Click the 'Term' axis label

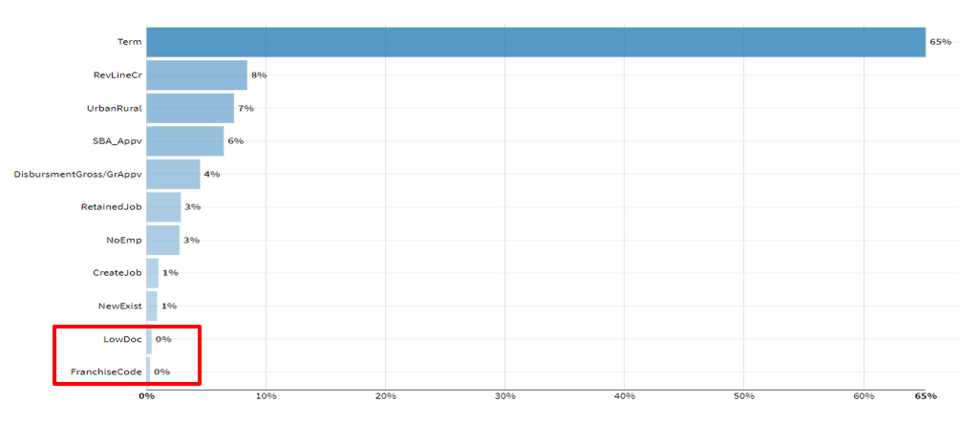tap(129, 42)
